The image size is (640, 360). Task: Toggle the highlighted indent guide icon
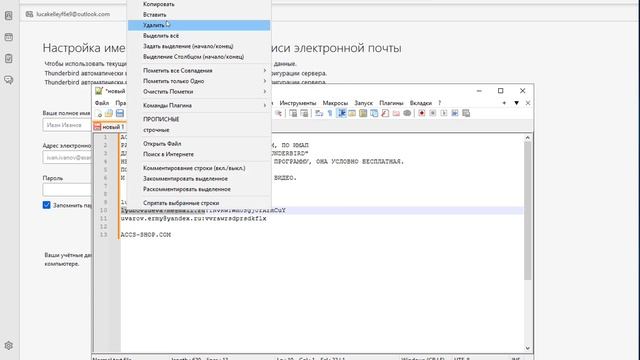click(x=342, y=113)
